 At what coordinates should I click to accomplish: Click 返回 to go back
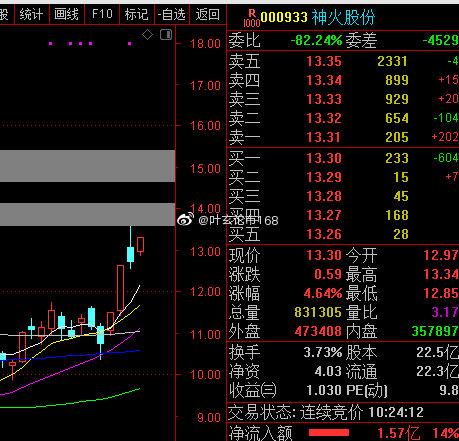(x=208, y=15)
